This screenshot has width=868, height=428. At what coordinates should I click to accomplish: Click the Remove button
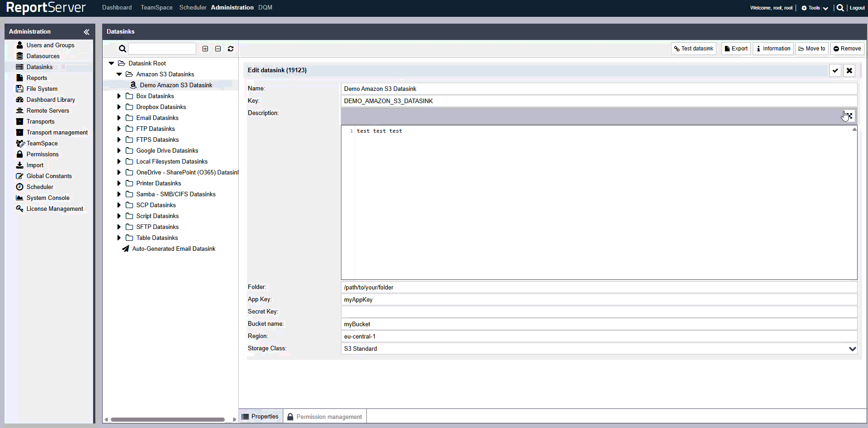tap(847, 49)
